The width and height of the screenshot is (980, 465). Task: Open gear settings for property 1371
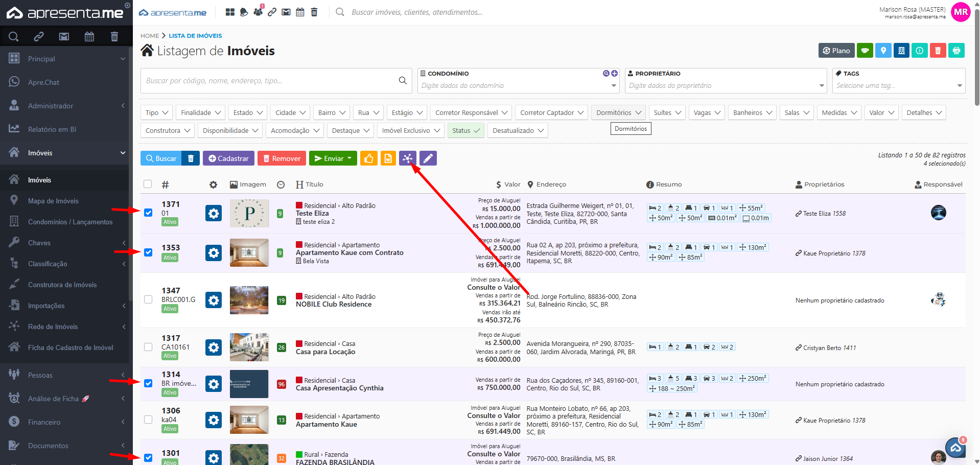tap(214, 213)
